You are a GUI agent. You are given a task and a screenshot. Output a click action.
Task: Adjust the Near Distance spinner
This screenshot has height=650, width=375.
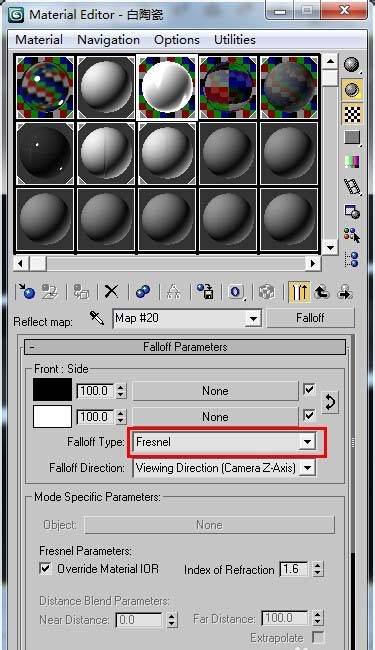pos(172,620)
